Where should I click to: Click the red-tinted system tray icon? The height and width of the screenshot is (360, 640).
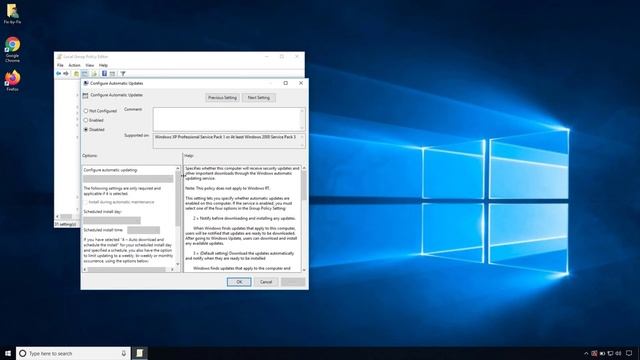594,353
